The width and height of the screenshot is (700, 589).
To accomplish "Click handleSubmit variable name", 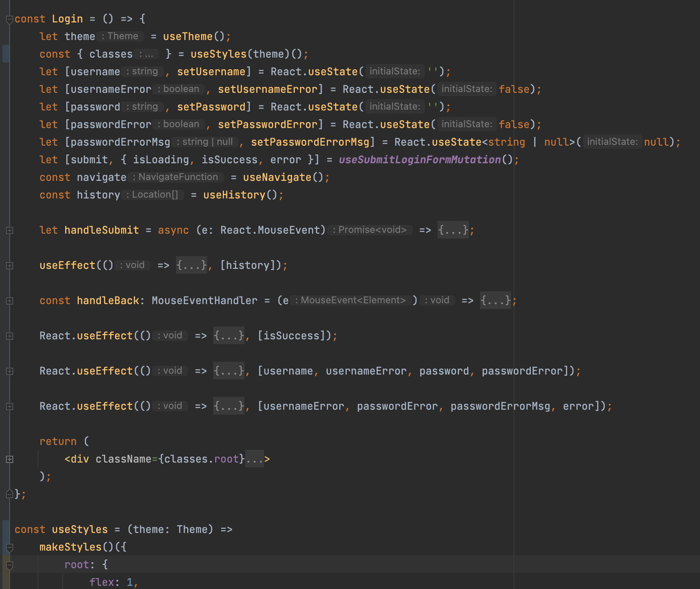I will (x=102, y=230).
